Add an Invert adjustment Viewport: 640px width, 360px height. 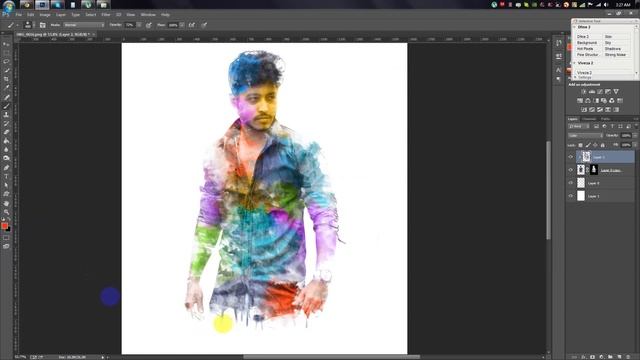click(584, 109)
